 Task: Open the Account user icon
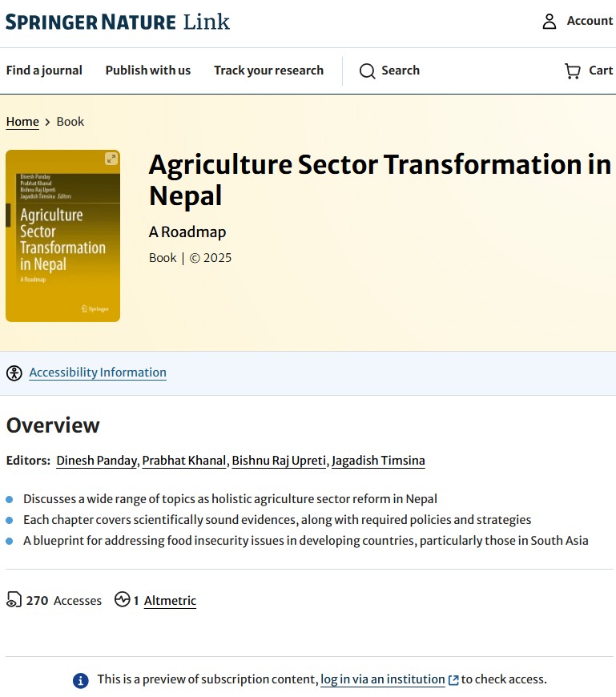[x=550, y=21]
